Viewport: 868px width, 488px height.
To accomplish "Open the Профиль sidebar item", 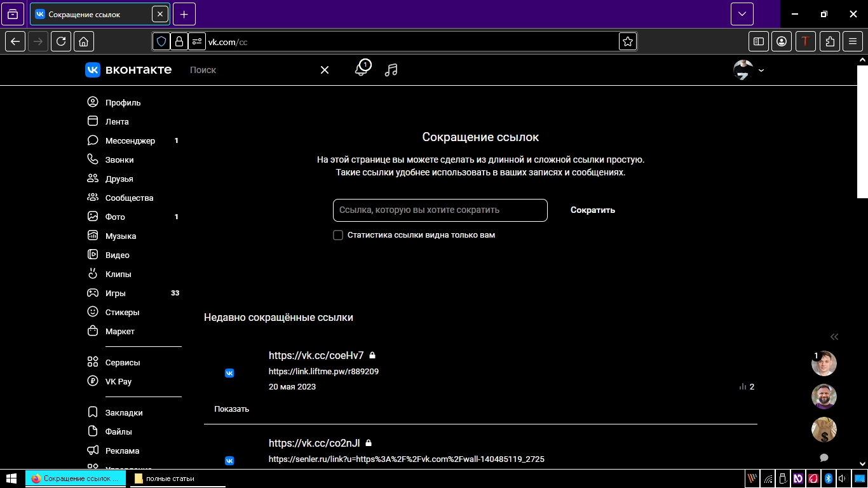I will tap(123, 102).
